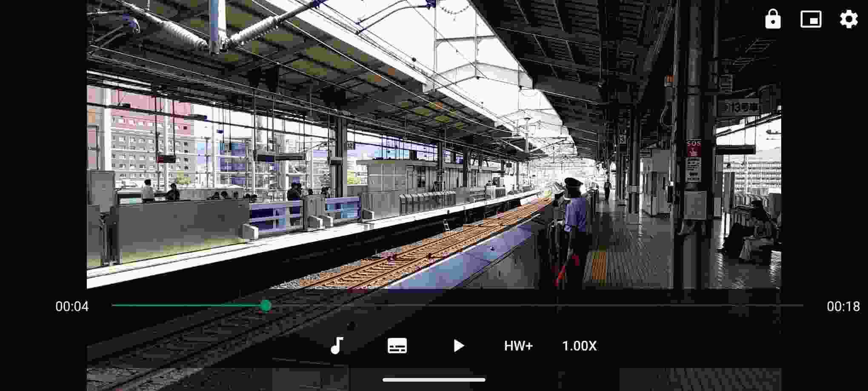Select the playback controls overlay
The image size is (868, 391).
tap(434, 336)
